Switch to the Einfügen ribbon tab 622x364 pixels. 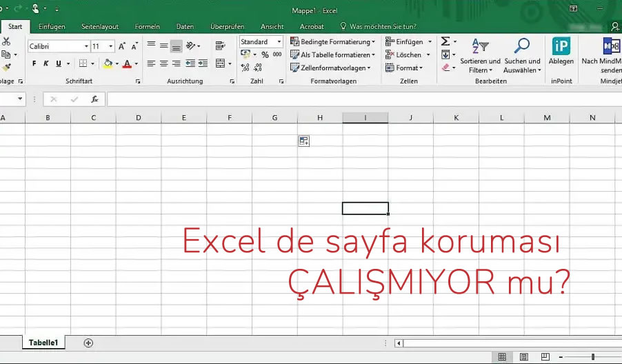[52, 26]
